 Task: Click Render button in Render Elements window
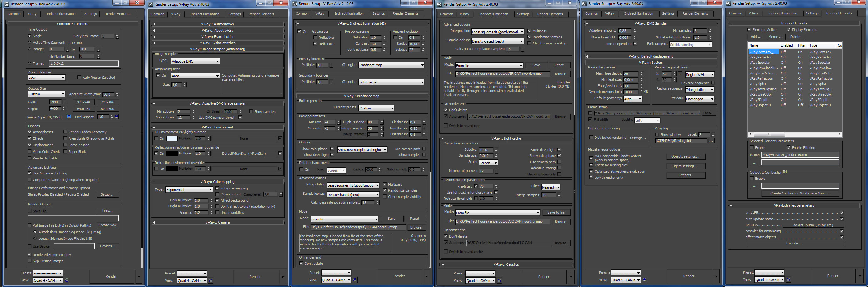tap(833, 275)
